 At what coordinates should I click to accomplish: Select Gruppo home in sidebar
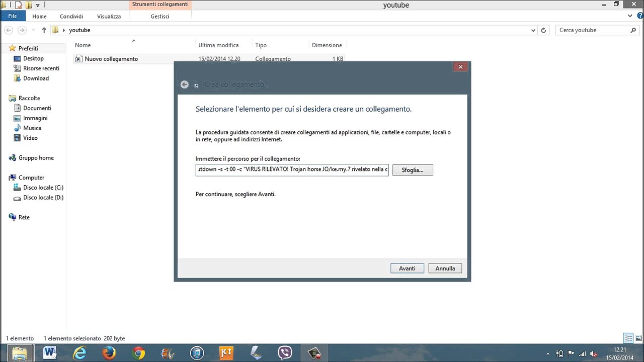(36, 158)
